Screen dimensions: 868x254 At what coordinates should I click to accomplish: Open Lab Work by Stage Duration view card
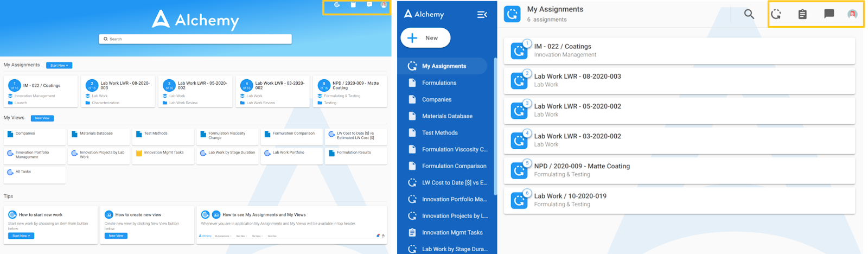pyautogui.click(x=227, y=156)
